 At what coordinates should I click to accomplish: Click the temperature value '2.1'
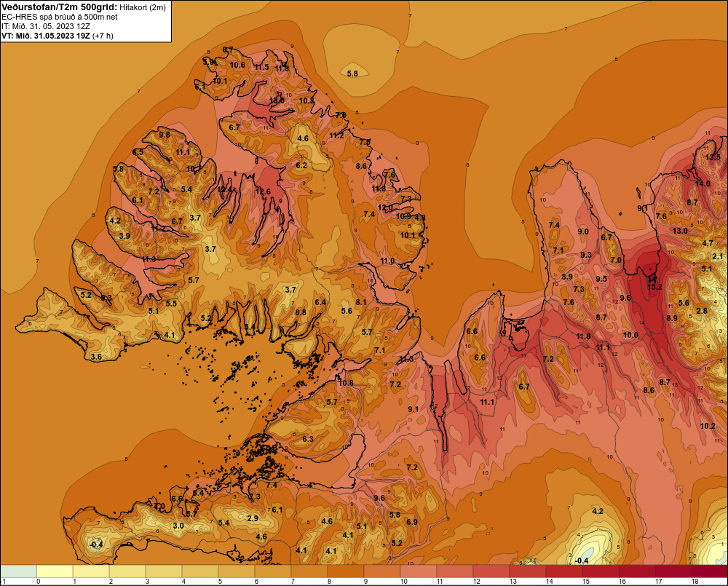coord(717,256)
